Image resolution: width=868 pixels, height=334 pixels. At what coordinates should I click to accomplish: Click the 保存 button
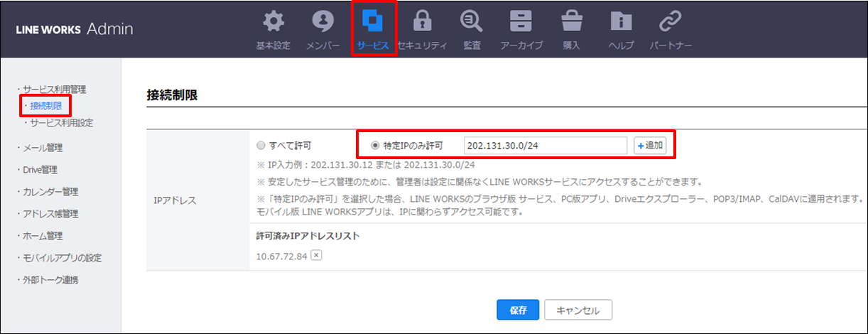518,311
